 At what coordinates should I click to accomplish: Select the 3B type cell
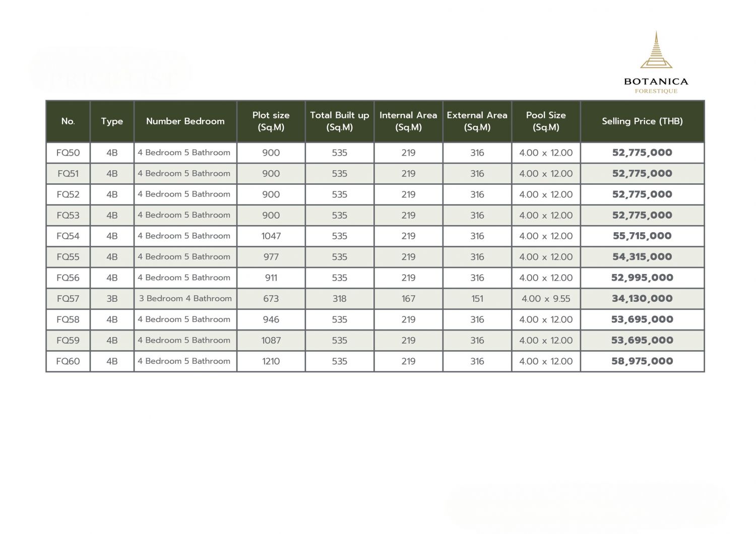[x=112, y=299]
